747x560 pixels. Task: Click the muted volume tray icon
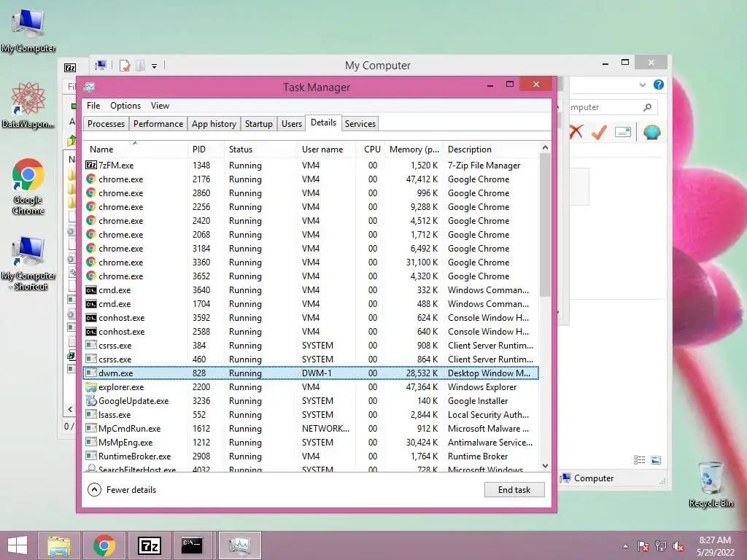coord(678,546)
